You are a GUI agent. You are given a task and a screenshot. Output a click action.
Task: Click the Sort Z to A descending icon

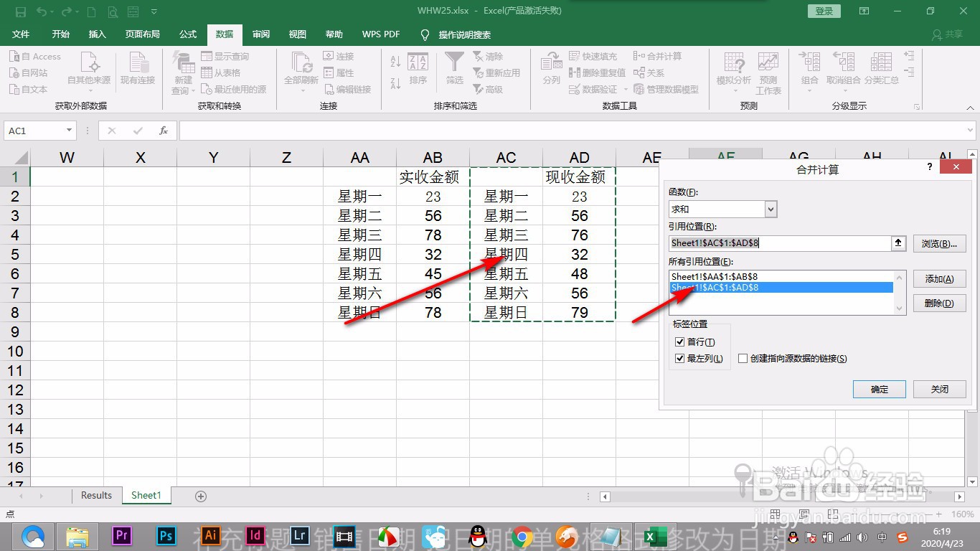pos(395,83)
